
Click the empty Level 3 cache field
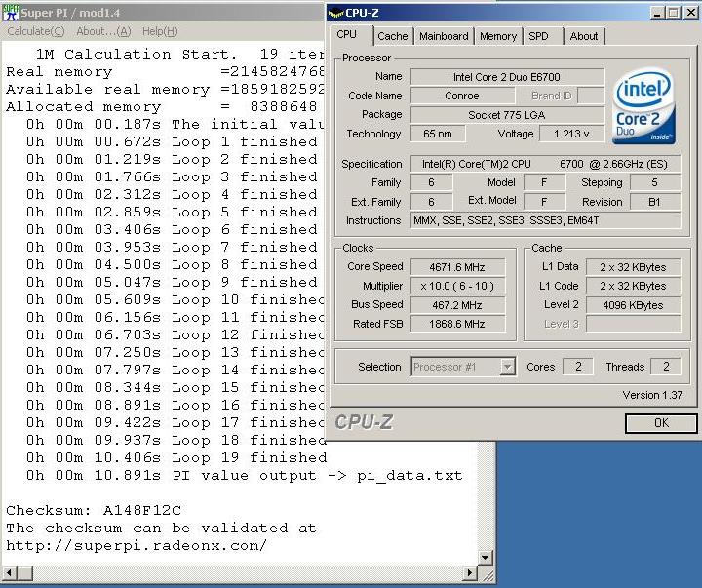point(633,324)
